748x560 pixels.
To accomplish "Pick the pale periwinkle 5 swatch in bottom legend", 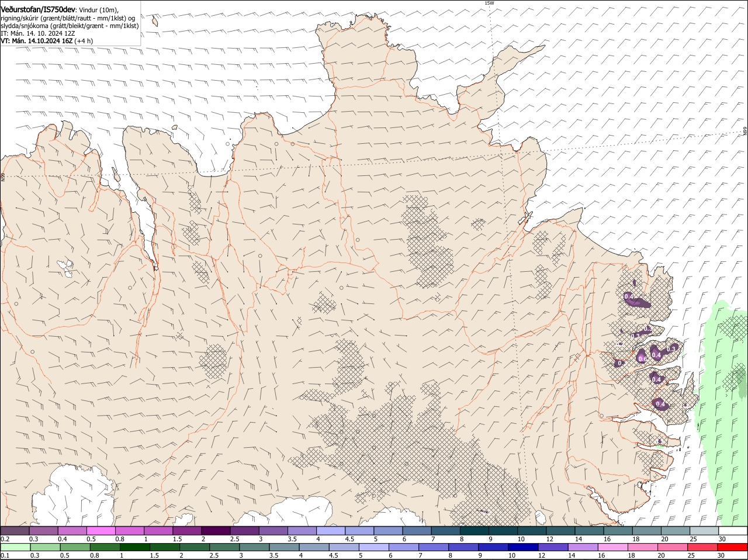I will pos(374,548).
